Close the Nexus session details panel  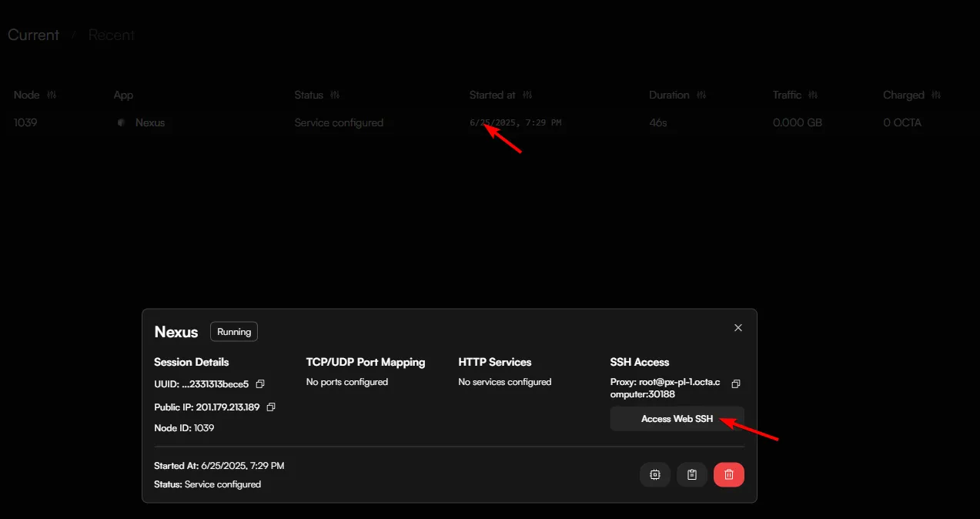tap(738, 328)
